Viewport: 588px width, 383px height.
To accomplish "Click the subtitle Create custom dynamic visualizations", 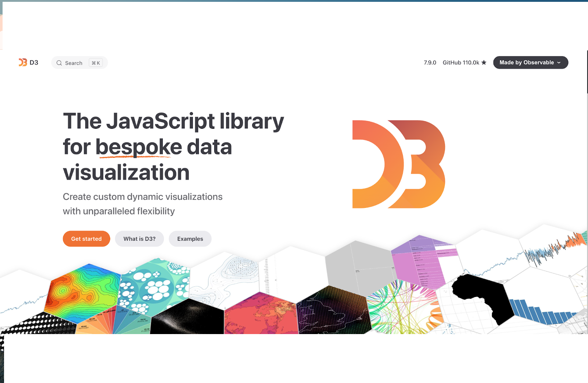I will click(x=143, y=197).
